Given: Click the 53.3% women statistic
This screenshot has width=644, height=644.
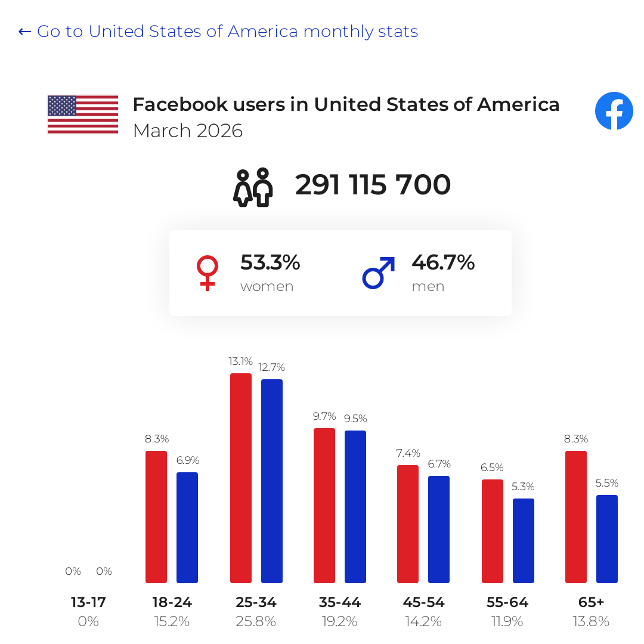Looking at the screenshot, I should pos(270,262).
